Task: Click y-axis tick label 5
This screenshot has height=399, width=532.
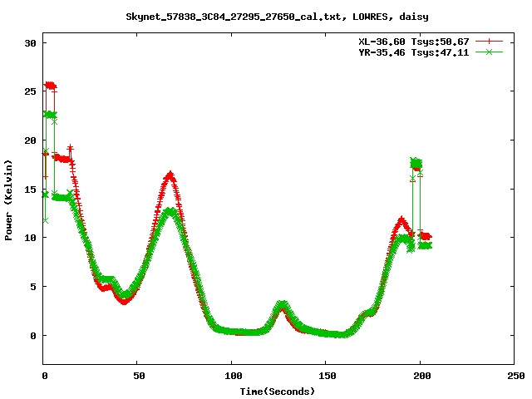Action: pos(33,287)
